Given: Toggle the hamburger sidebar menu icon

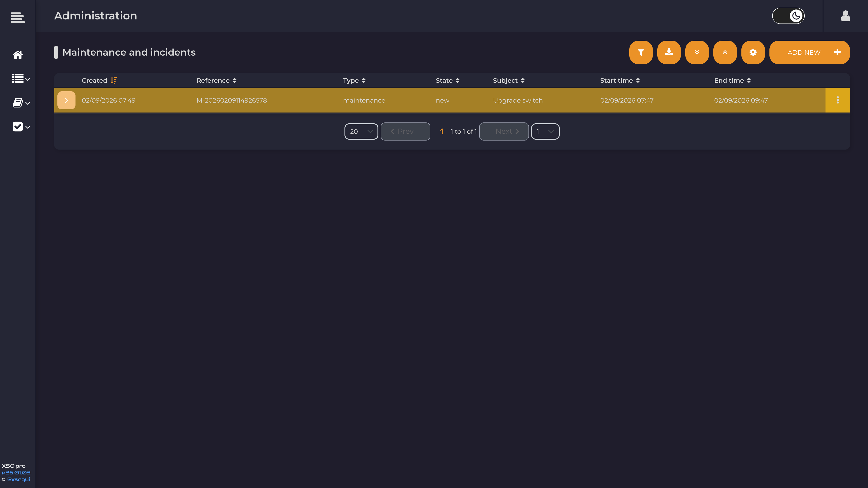Looking at the screenshot, I should coord(18,18).
